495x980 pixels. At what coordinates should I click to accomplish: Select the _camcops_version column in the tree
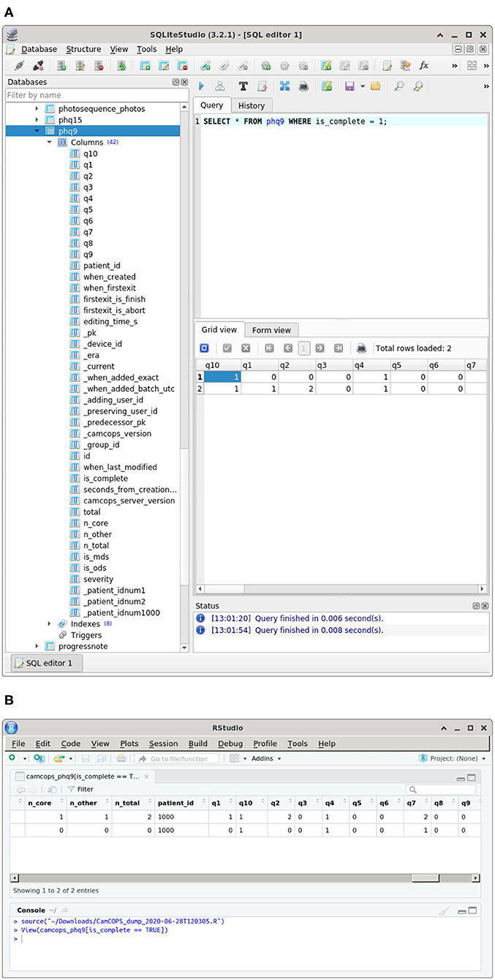[x=117, y=433]
